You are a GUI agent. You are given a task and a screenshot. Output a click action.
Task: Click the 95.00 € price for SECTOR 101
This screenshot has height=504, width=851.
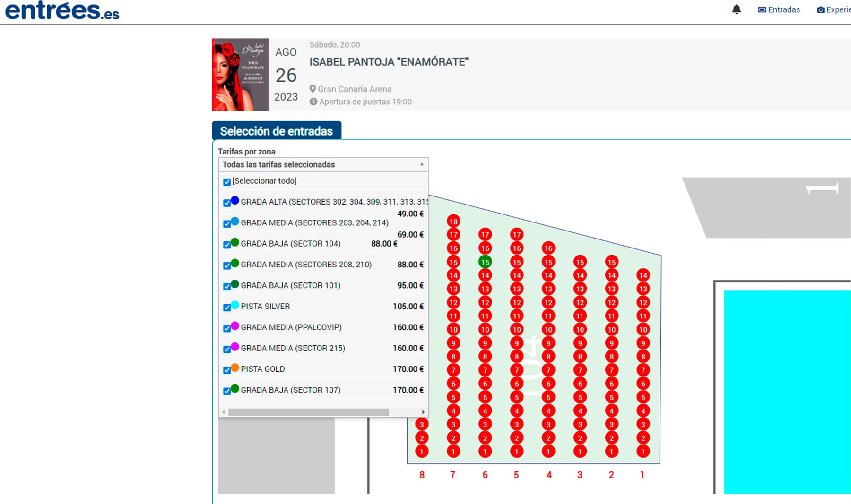(411, 285)
